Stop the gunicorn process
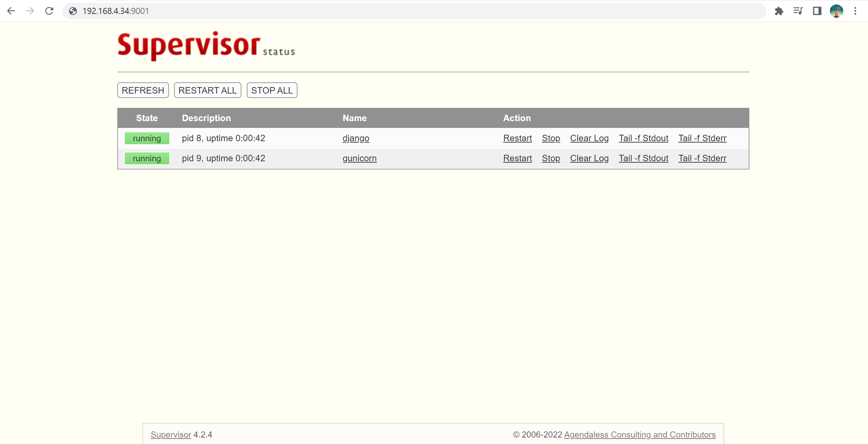 [551, 158]
